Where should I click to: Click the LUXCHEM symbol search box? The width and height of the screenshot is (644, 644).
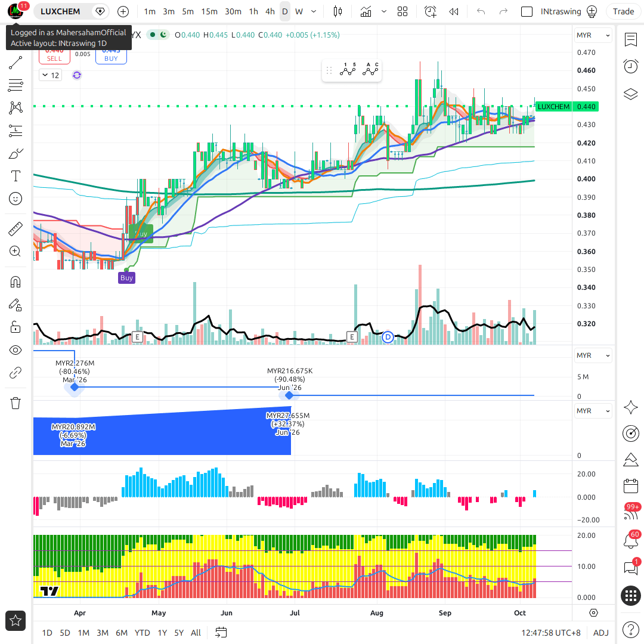[60, 11]
